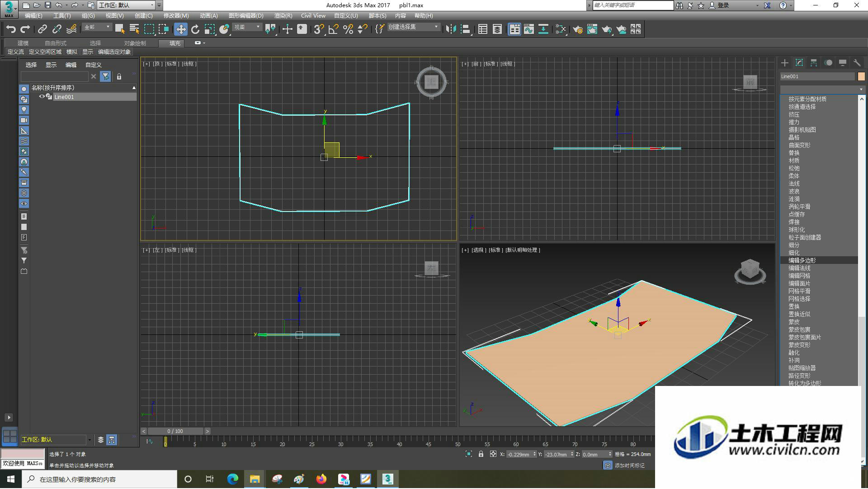The width and height of the screenshot is (868, 489).
Task: Open the 创建选择集 named selection dropdown
Action: click(x=413, y=27)
